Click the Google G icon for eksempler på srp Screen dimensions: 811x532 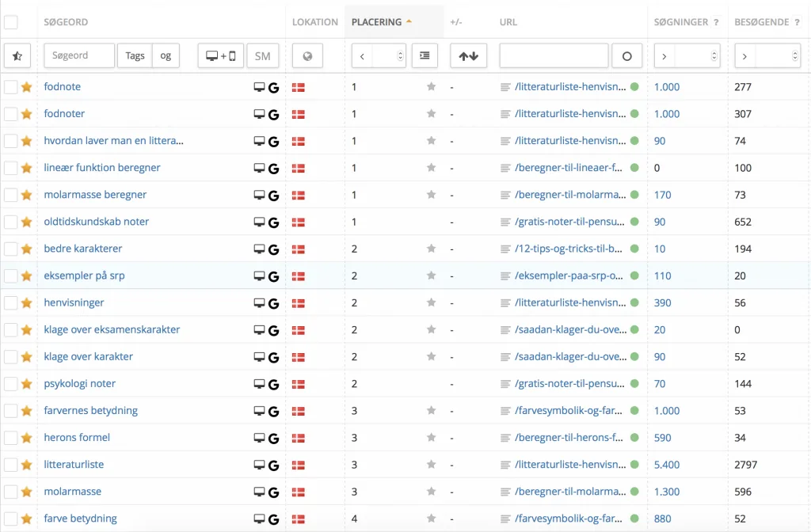click(273, 276)
